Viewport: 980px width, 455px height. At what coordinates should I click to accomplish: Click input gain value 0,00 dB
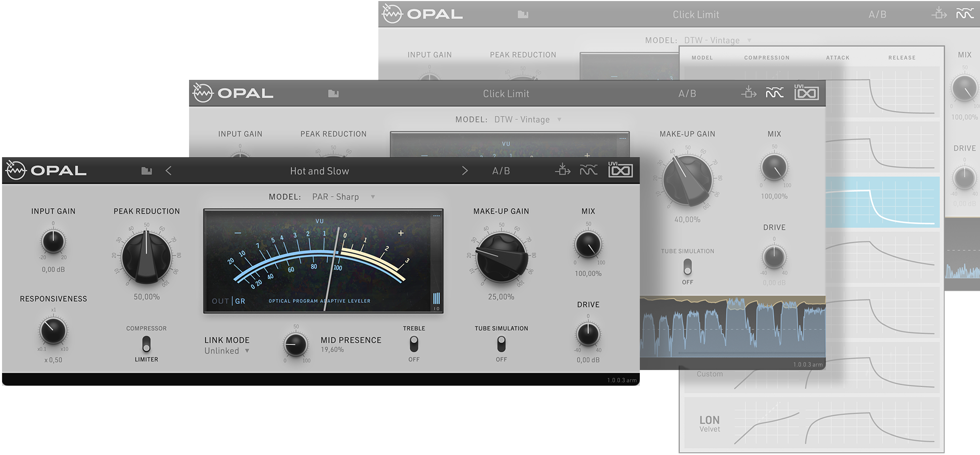click(x=53, y=269)
